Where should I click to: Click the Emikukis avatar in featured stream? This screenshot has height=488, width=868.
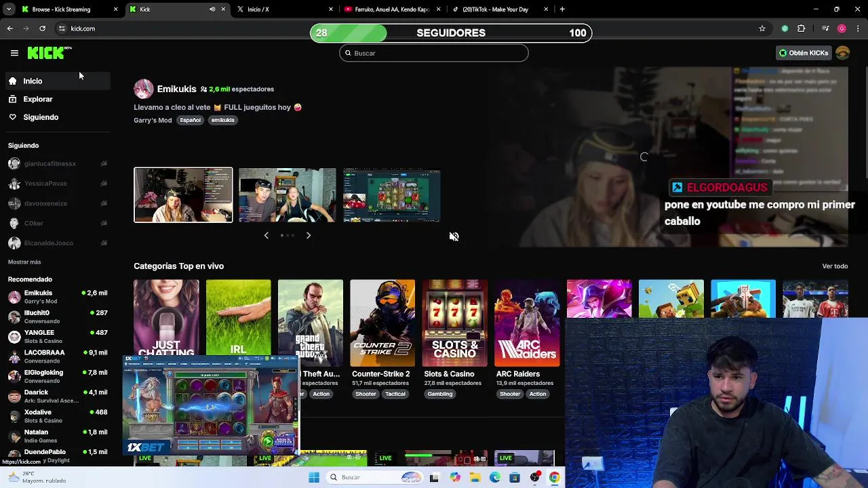point(143,89)
